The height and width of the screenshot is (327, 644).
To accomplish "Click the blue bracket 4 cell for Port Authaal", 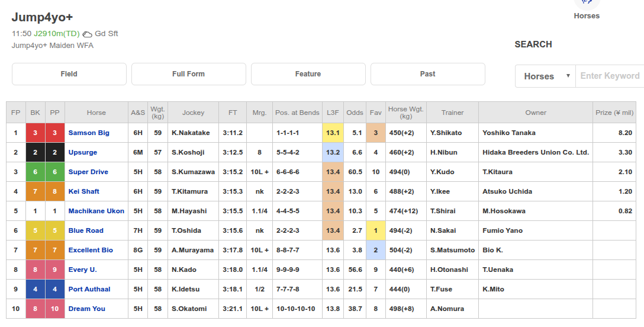I will pyautogui.click(x=36, y=289).
